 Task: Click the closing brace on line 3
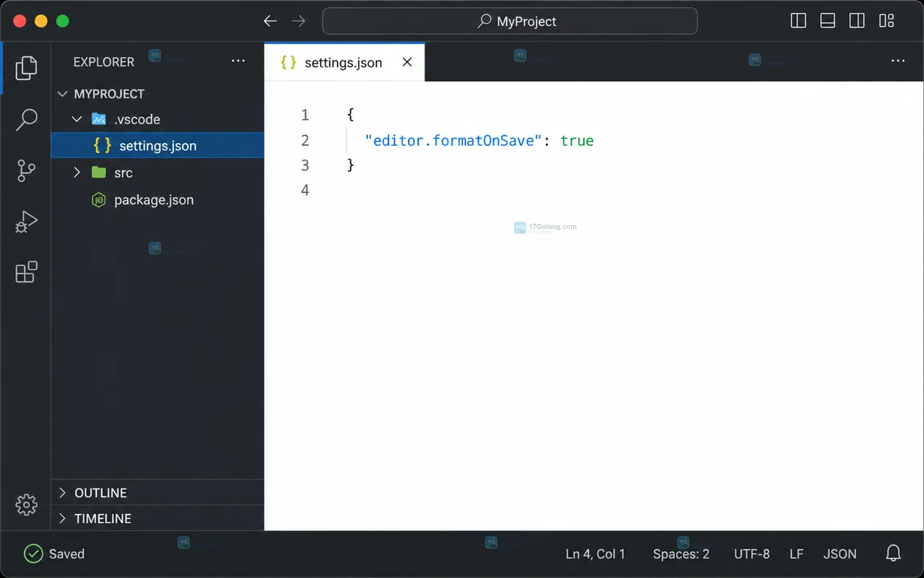[x=351, y=165]
